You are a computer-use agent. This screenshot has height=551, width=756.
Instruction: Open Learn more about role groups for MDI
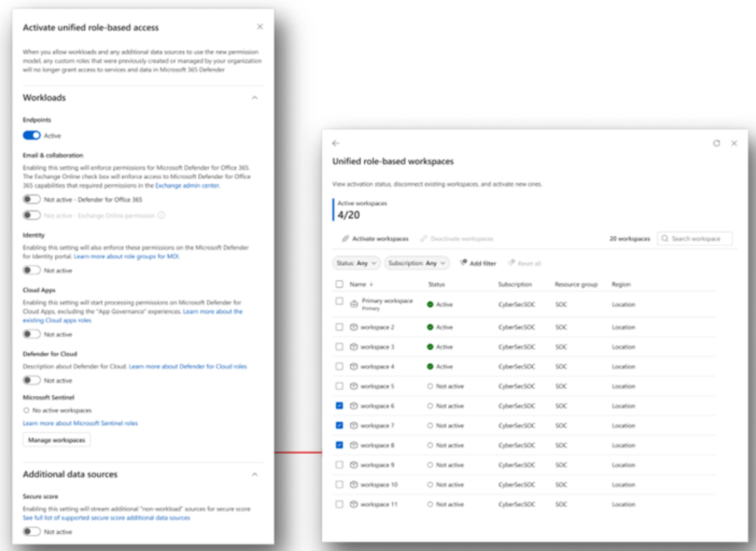[x=127, y=256]
